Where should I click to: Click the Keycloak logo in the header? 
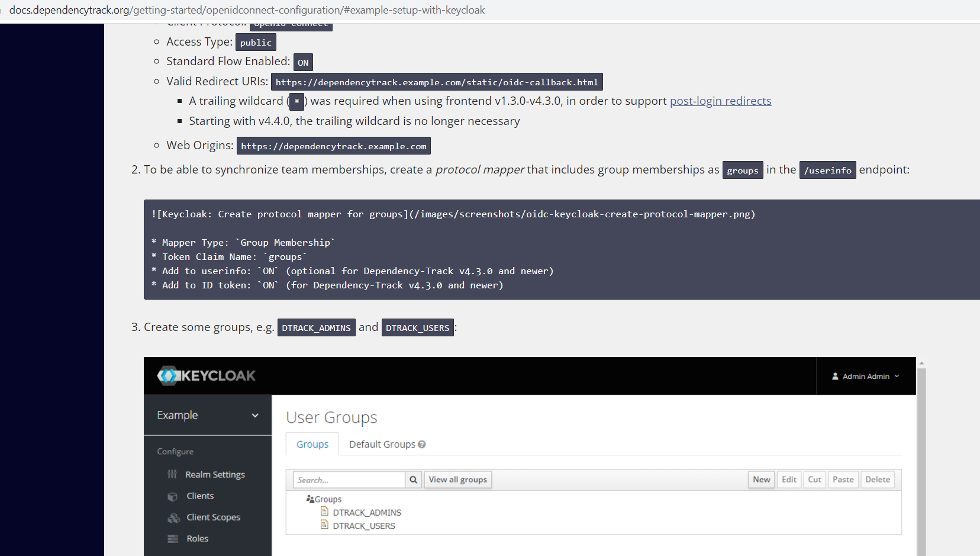pyautogui.click(x=206, y=375)
